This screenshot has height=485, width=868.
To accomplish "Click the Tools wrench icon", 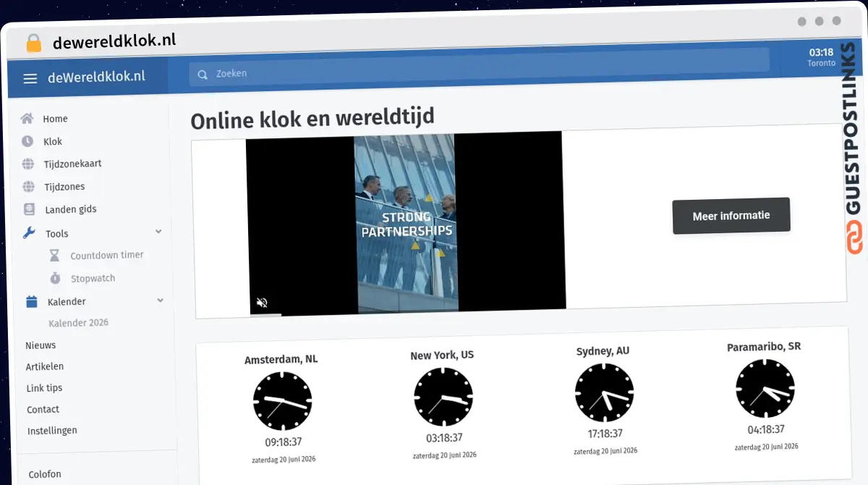I will pyautogui.click(x=30, y=233).
